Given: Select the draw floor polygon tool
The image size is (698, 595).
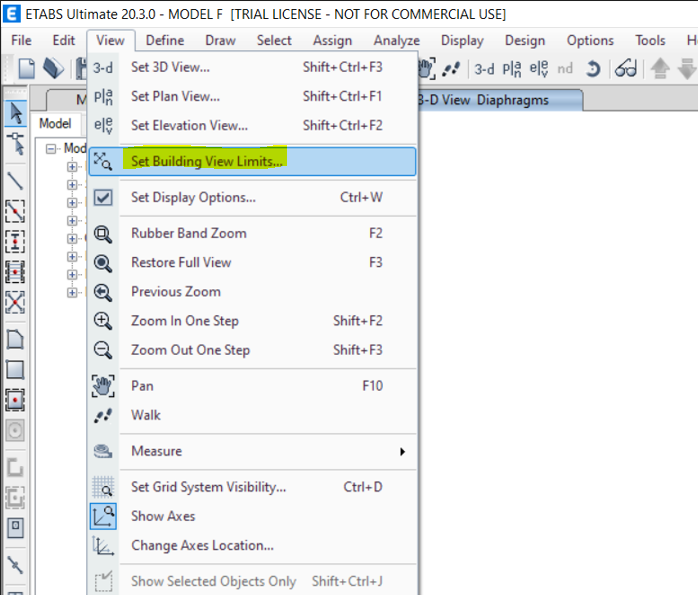Looking at the screenshot, I should 15,340.
